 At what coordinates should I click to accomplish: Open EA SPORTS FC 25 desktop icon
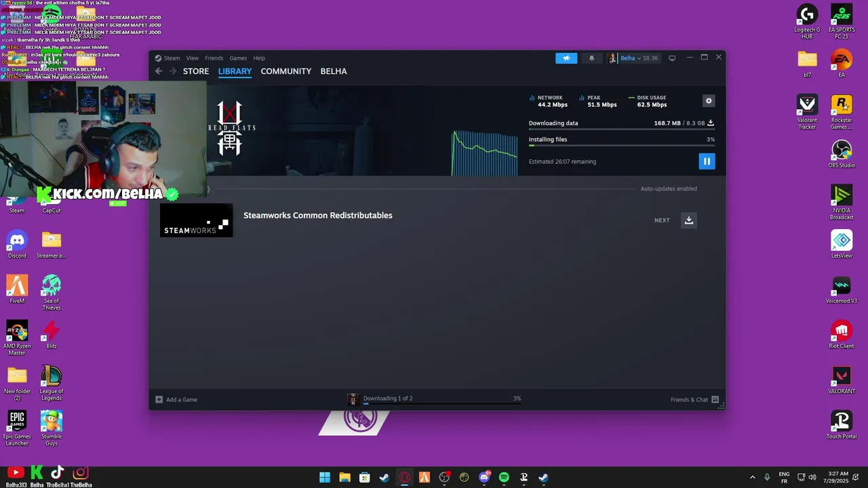tap(842, 22)
